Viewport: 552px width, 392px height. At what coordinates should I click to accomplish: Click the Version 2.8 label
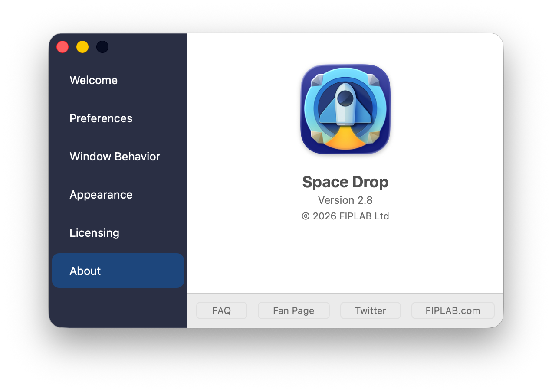point(345,200)
